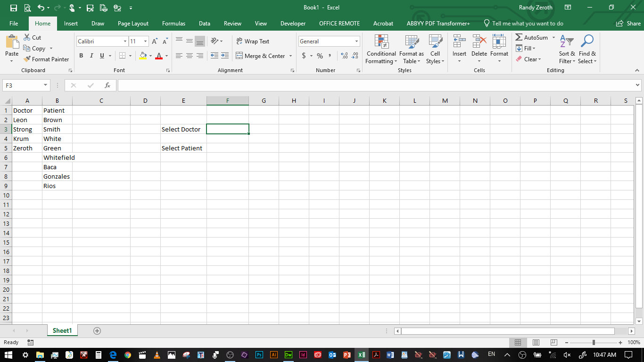Open the Developer tab

point(293,23)
